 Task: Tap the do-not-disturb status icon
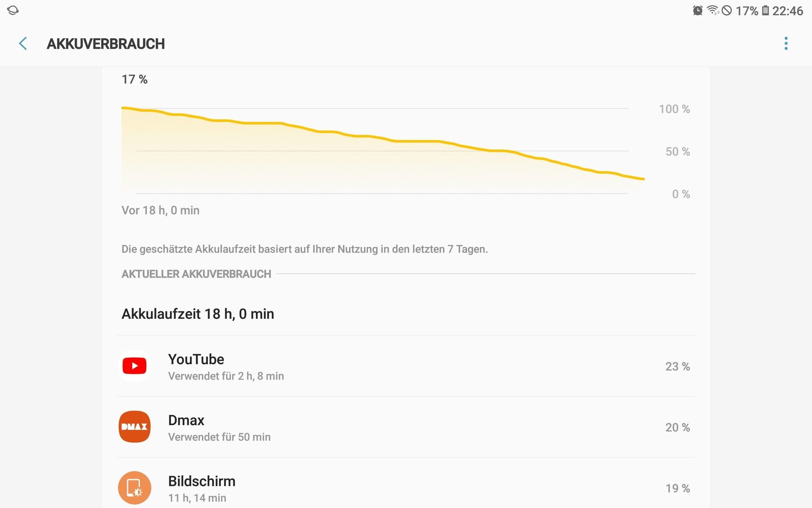coord(727,10)
